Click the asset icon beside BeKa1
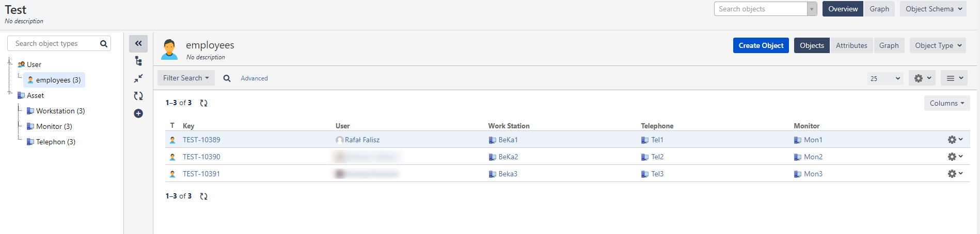Image resolution: width=980 pixels, height=234 pixels. coord(493,140)
